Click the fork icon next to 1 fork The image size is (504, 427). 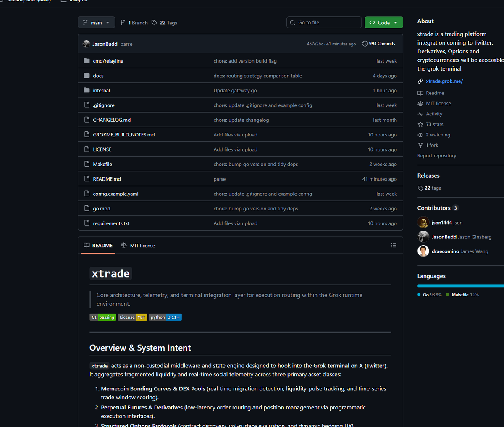(420, 145)
